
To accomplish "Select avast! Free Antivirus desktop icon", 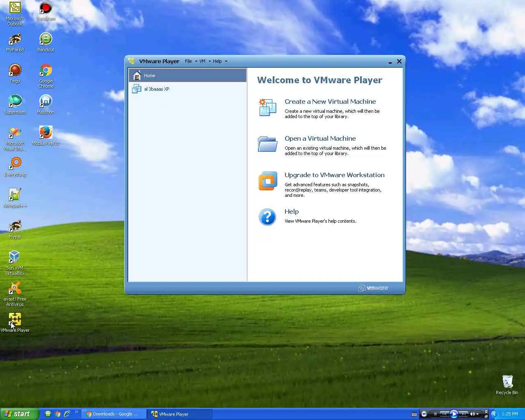I will pos(15,294).
